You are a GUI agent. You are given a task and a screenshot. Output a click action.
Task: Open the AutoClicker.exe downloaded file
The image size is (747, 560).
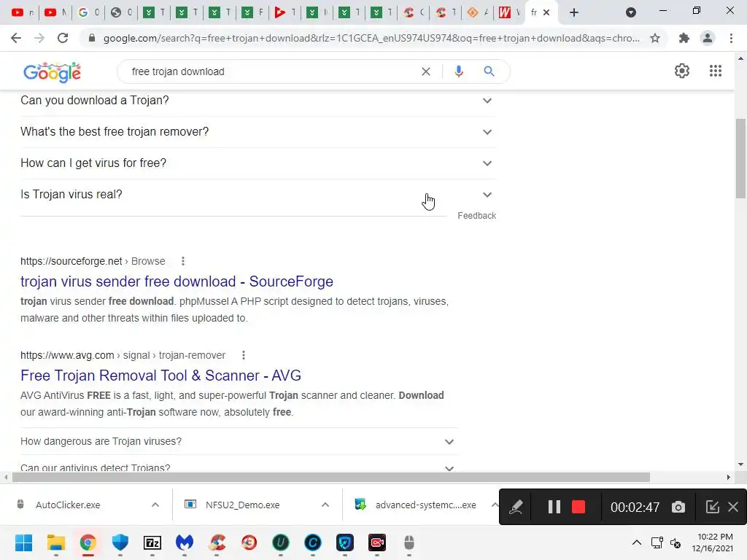[x=68, y=505]
